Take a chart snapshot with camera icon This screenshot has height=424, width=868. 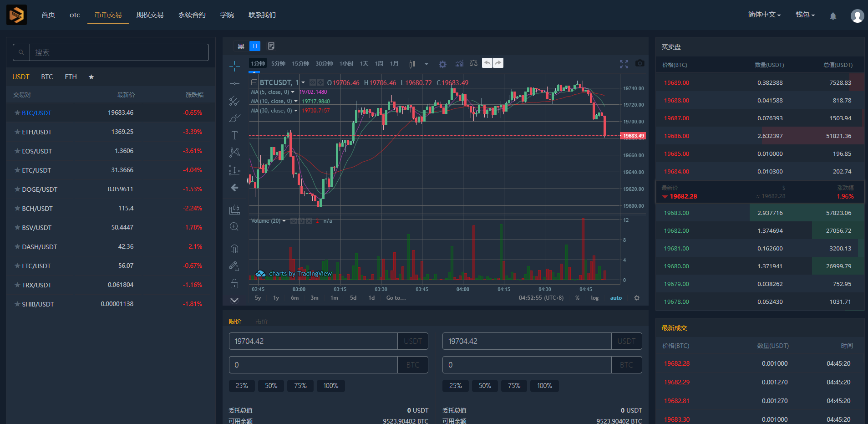pos(640,63)
